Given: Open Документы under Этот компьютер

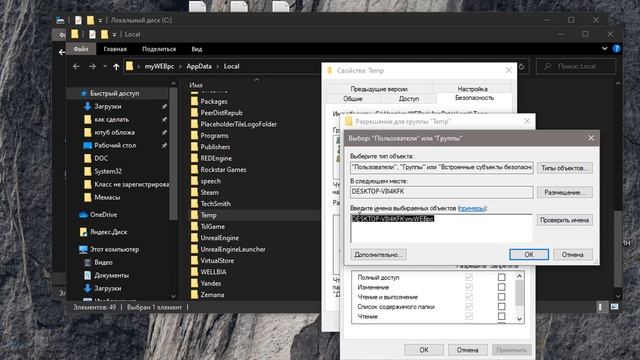Looking at the screenshot, I should point(111,276).
